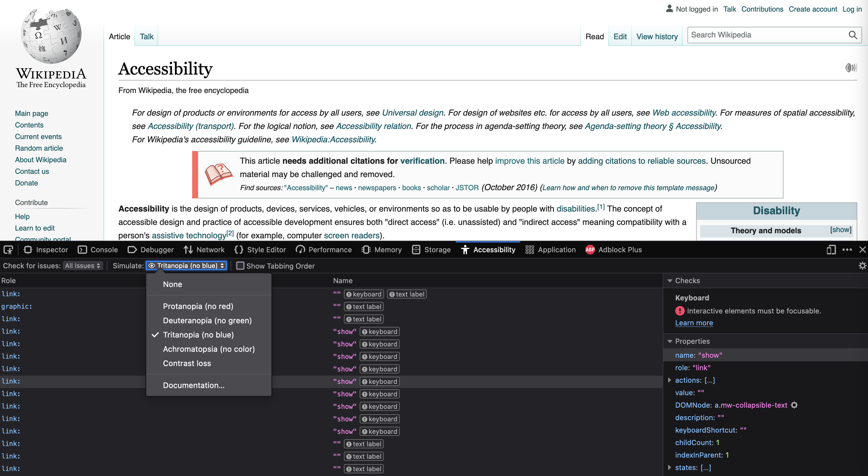Viewport: 868px width, 476px height.
Task: Open Documentation from simulate dropdown menu
Action: (x=194, y=384)
